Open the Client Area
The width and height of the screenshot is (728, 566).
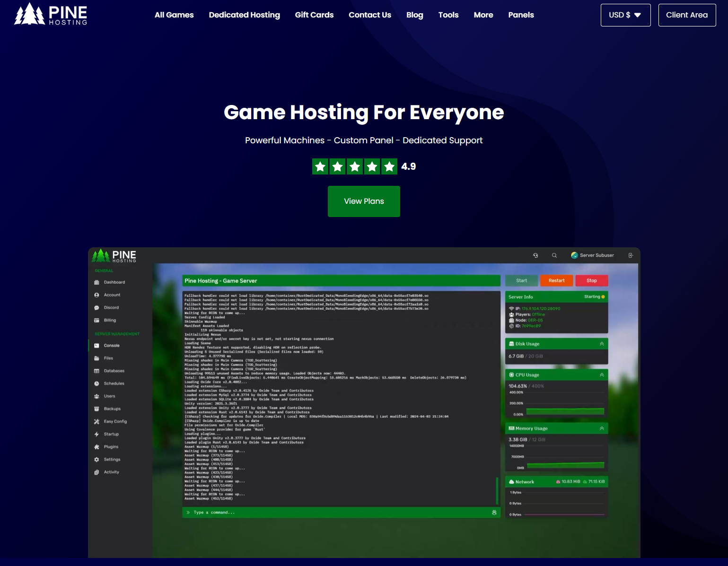click(687, 15)
